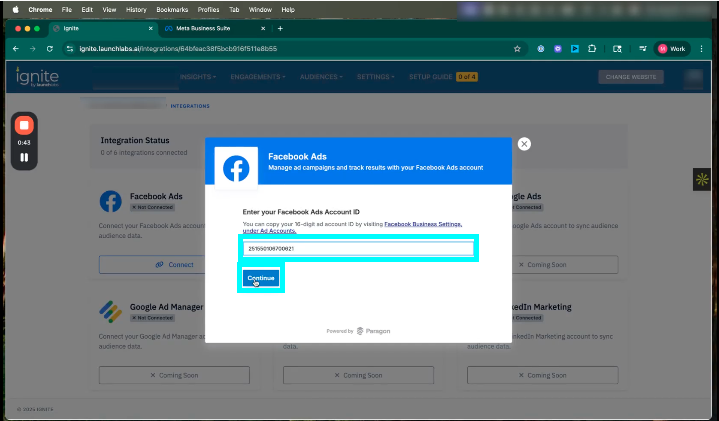Open Chrome three-dot menu
The width and height of the screenshot is (719, 421).
coord(701,49)
